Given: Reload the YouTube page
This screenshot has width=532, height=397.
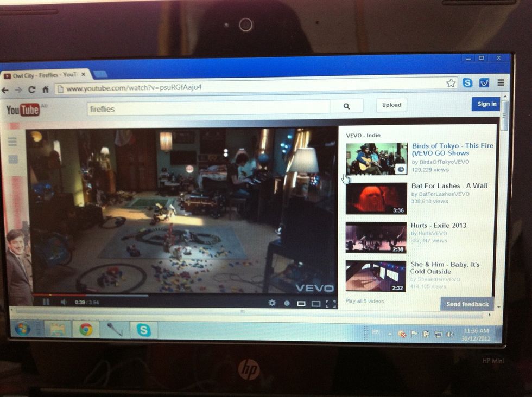Looking at the screenshot, I should coord(32,89).
